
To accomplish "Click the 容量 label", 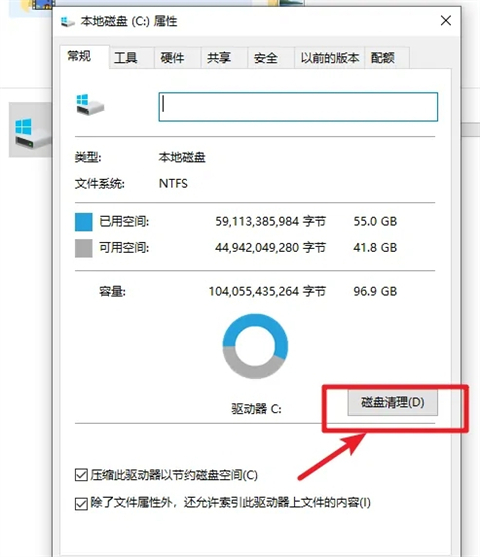I will coord(112,292).
